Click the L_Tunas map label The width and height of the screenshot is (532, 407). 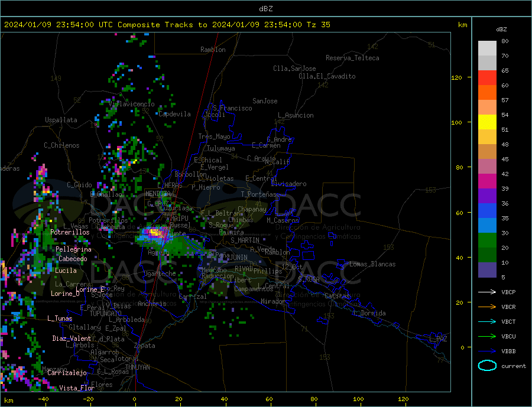click(60, 318)
